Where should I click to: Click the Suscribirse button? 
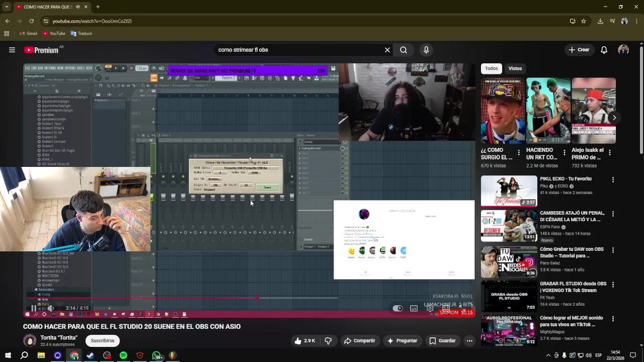[103, 341]
